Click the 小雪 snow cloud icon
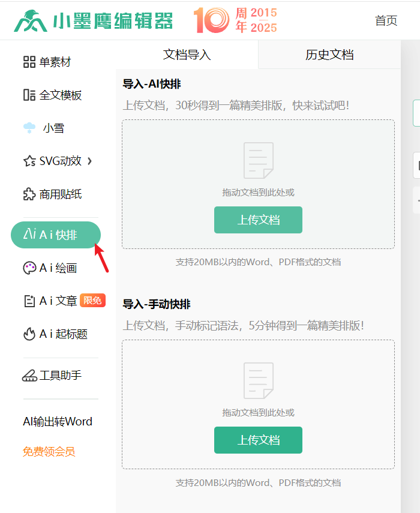Viewport: 420px width, 513px height. pyautogui.click(x=29, y=128)
